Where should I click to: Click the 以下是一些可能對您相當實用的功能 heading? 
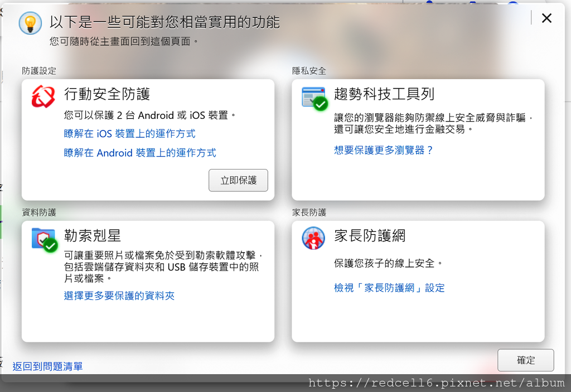tap(164, 22)
